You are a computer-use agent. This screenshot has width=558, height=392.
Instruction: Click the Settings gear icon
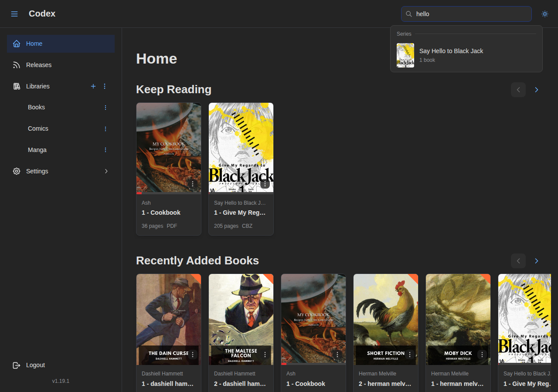[17, 171]
